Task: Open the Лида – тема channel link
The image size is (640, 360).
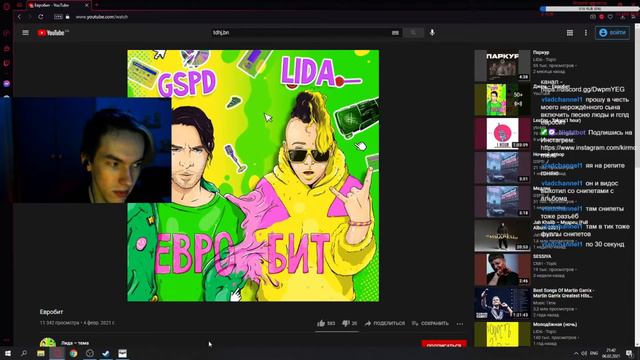Action: click(75, 343)
